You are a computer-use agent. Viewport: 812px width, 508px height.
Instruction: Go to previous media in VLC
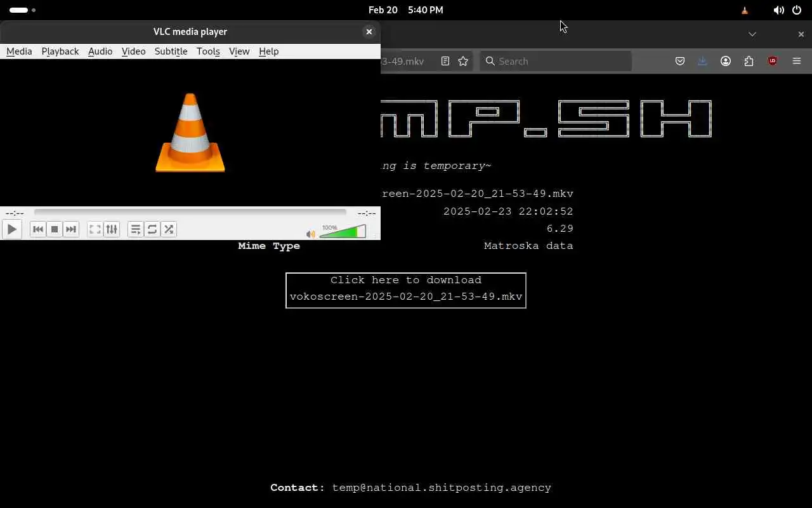pos(38,229)
